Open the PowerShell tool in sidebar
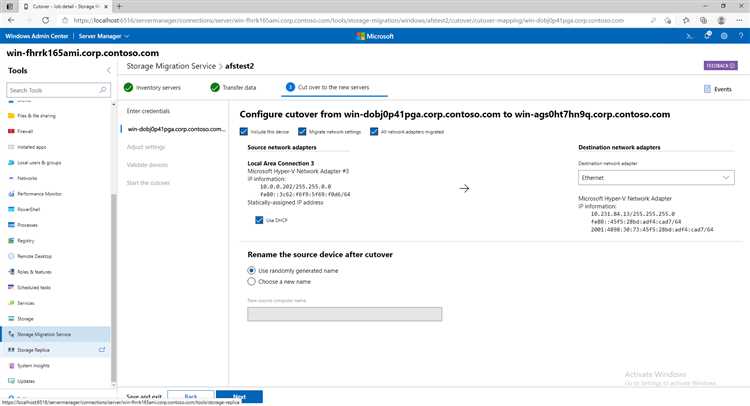This screenshot has height=406, width=750. [x=28, y=209]
